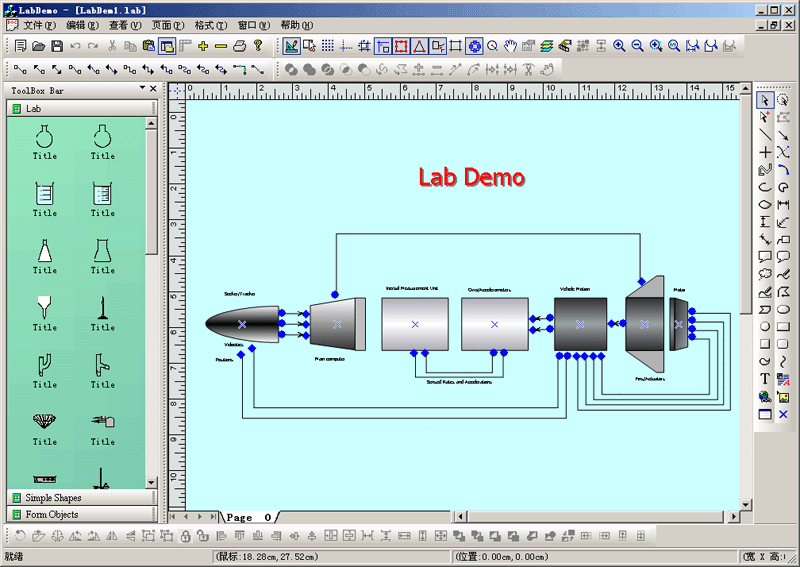
Task: Open the ToolBox Bar dropdown arrow
Action: 140,89
